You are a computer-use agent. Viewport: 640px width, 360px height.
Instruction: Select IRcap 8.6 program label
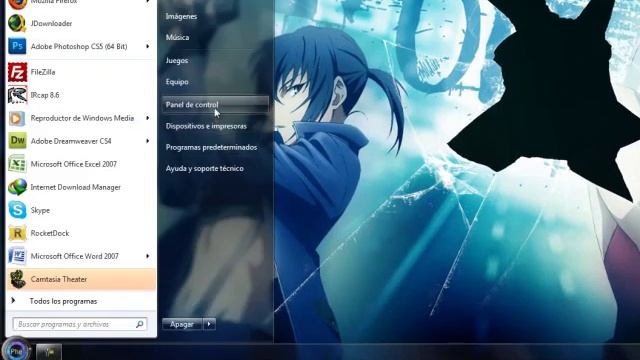pos(45,95)
